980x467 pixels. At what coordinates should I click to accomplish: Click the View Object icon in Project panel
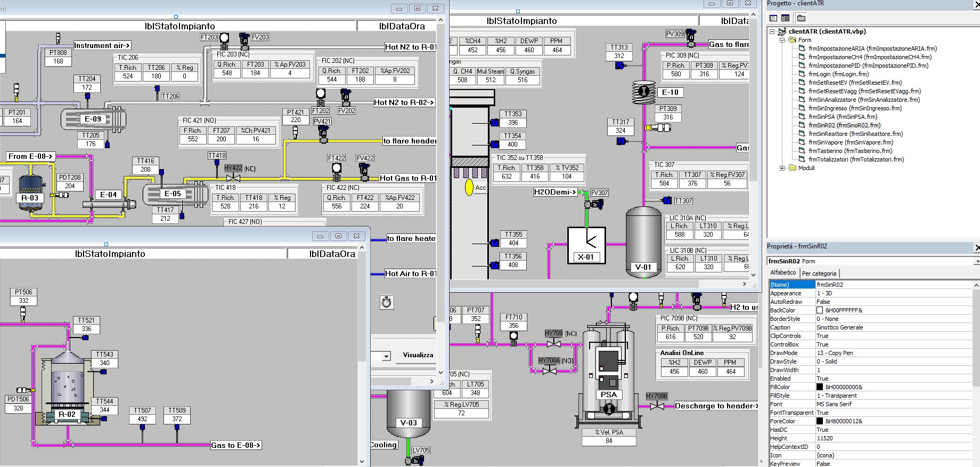click(x=786, y=18)
